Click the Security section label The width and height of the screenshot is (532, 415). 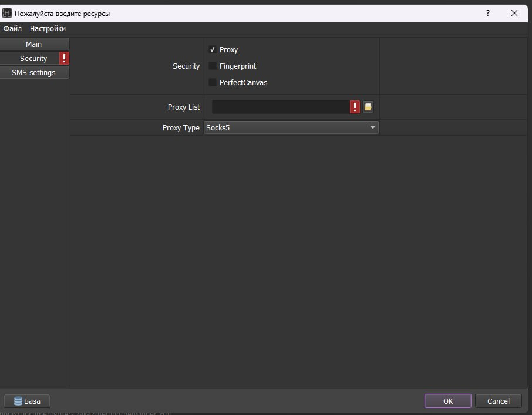186,66
